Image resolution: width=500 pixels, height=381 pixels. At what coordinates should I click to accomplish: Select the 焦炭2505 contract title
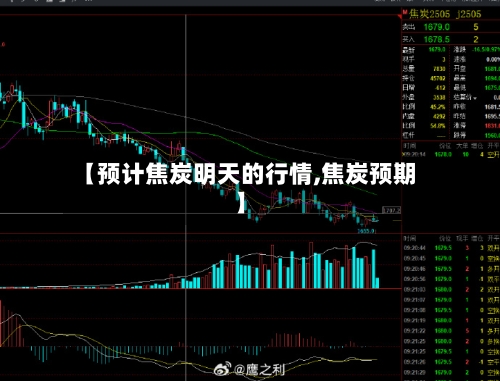(x=429, y=14)
